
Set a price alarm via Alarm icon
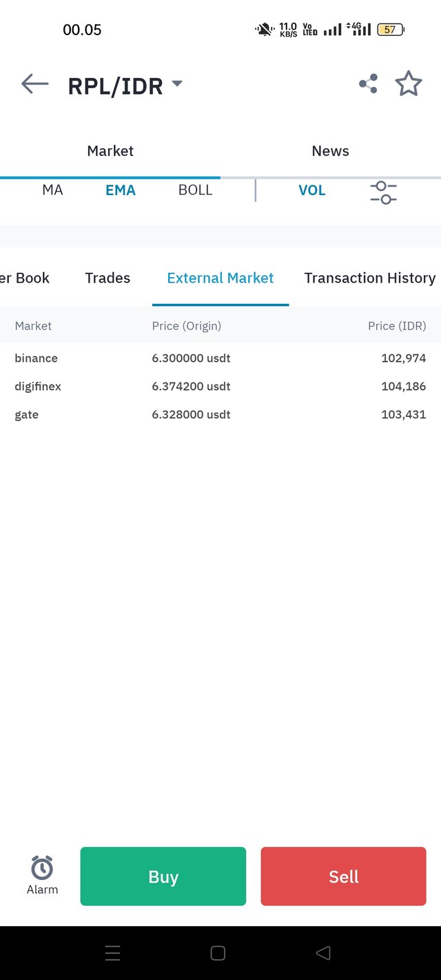click(42, 875)
